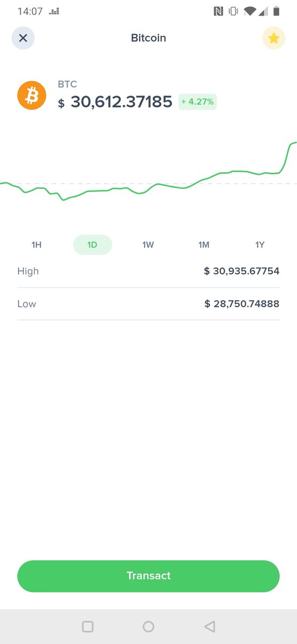Tap the +4.27% change badge
Image resolution: width=297 pixels, height=644 pixels.
tap(198, 101)
